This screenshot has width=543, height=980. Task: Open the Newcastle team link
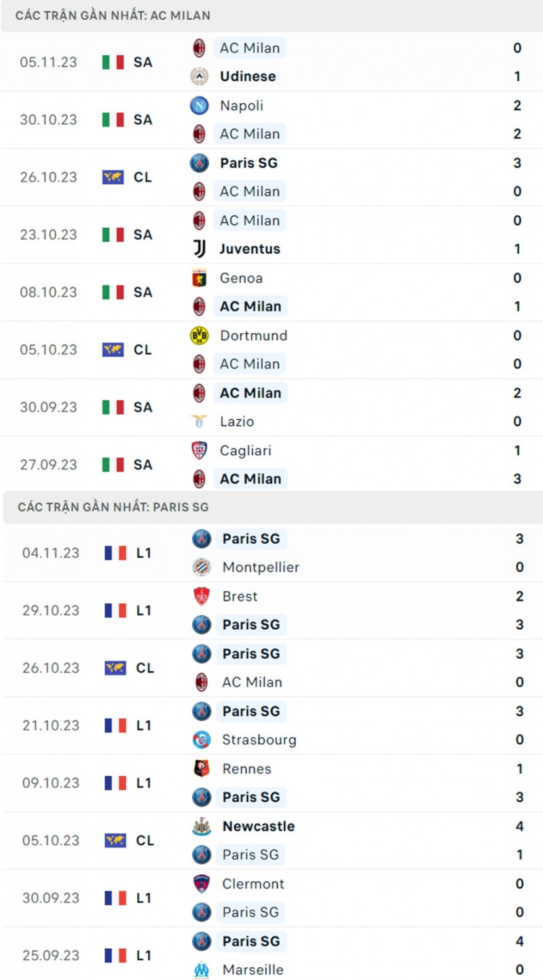click(258, 827)
